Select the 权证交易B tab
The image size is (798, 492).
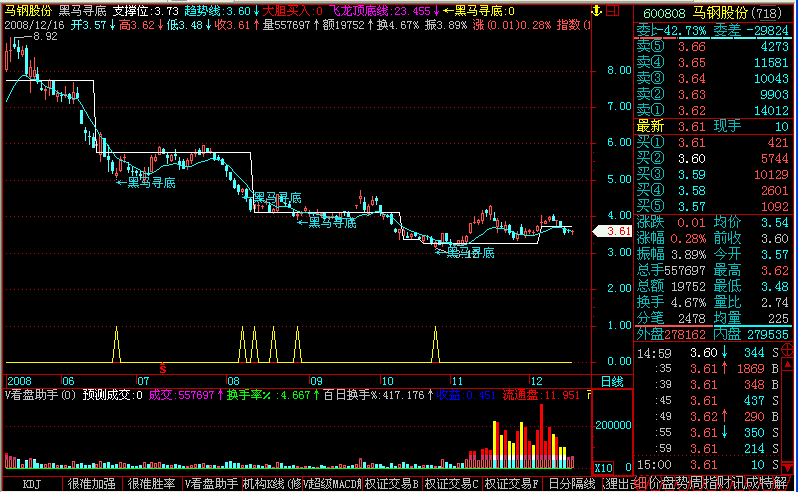[392, 484]
